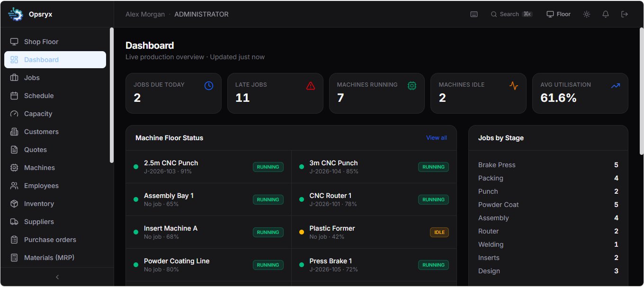Click the Quotes document icon
The height and width of the screenshot is (287, 644).
coord(14,150)
